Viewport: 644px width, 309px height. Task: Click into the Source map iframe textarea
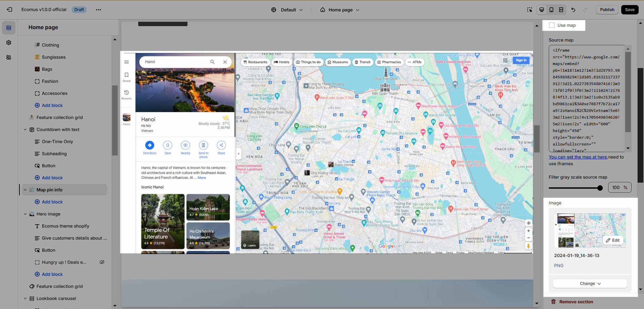(587, 99)
